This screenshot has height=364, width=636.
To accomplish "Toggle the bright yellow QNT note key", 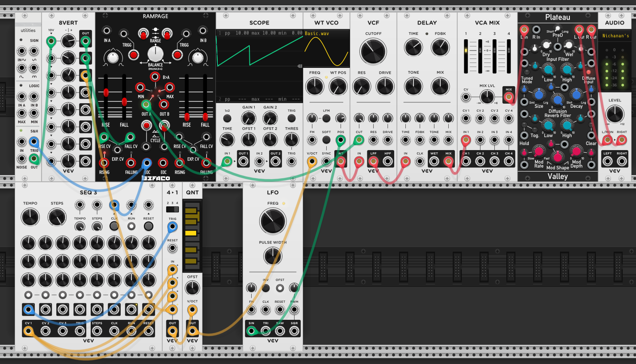I will pyautogui.click(x=191, y=233).
